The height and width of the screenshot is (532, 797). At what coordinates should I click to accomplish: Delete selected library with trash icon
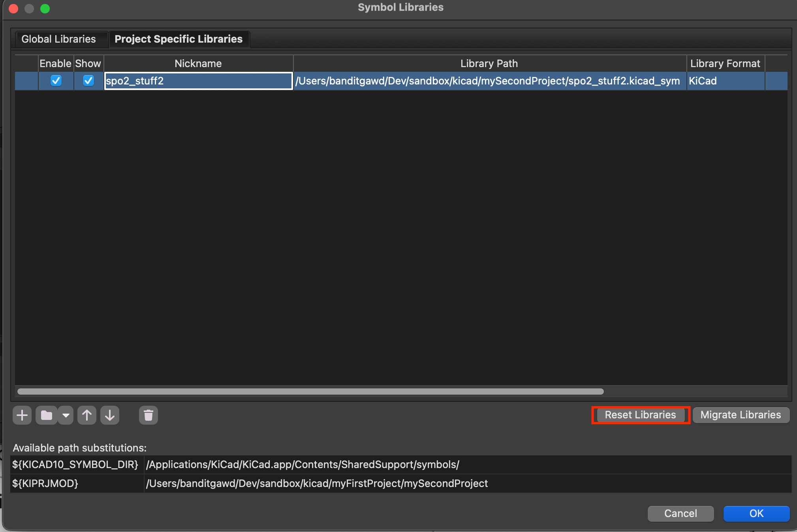tap(148, 415)
